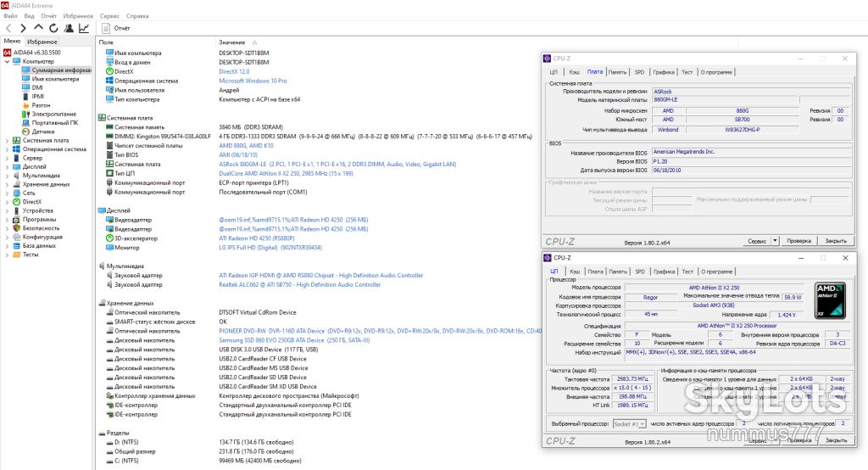The height and width of the screenshot is (470, 868).
Task: Expand the Системная плата tree node
Action: pyautogui.click(x=7, y=141)
